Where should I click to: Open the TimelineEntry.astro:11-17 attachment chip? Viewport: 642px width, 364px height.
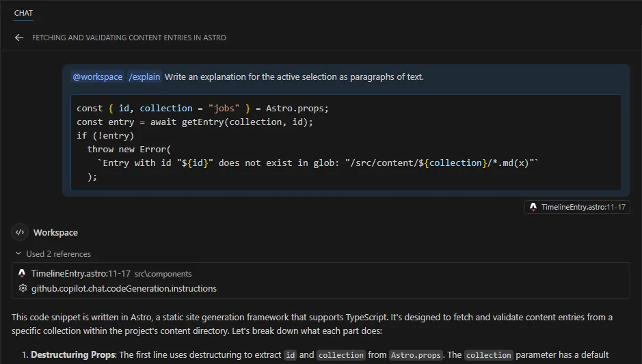click(x=577, y=207)
